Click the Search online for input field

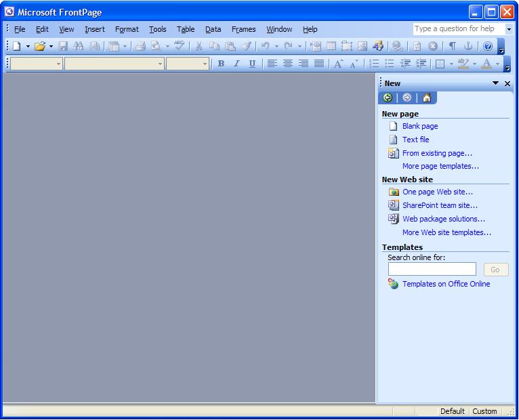(x=432, y=269)
